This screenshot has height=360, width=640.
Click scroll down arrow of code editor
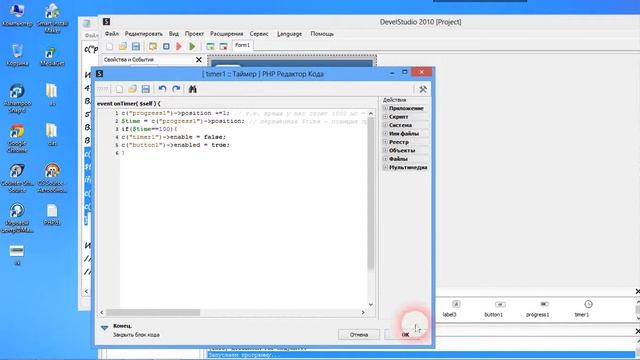coord(371,304)
